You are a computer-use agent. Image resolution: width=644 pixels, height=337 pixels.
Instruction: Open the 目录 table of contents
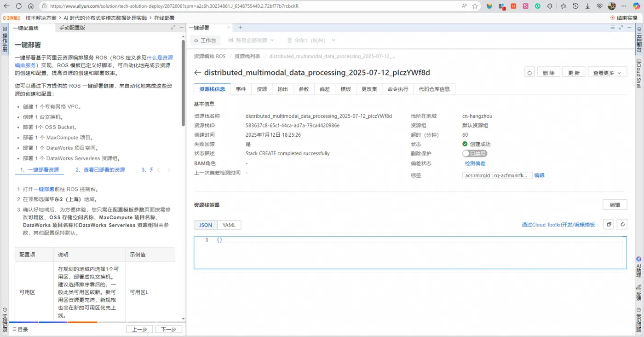click(x=20, y=329)
